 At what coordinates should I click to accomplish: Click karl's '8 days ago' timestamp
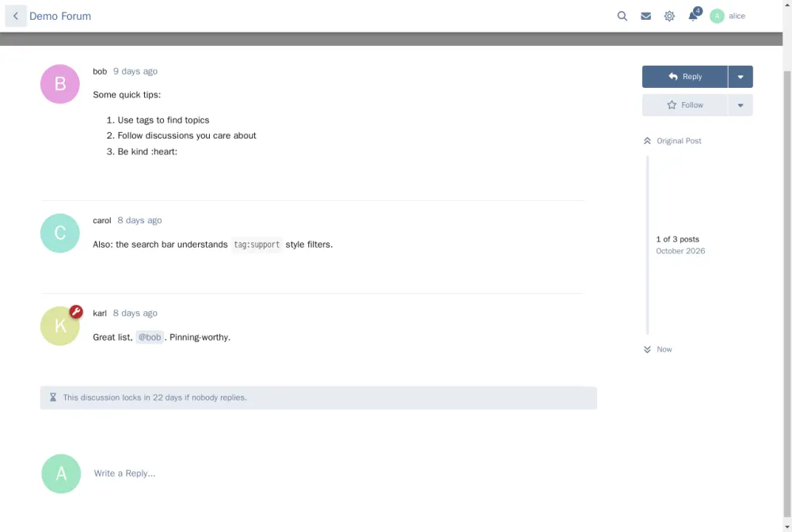click(x=135, y=313)
